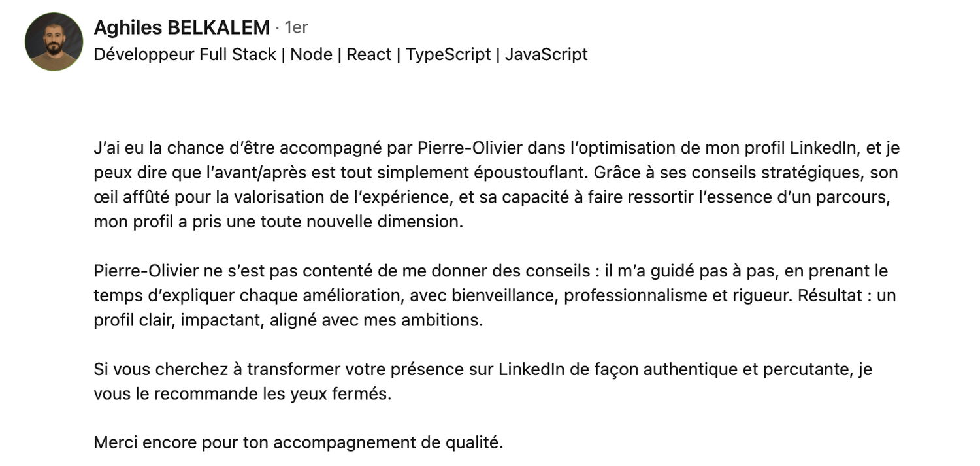Click the word TypeScript in the headline
The image size is (980, 466).
tap(448, 54)
